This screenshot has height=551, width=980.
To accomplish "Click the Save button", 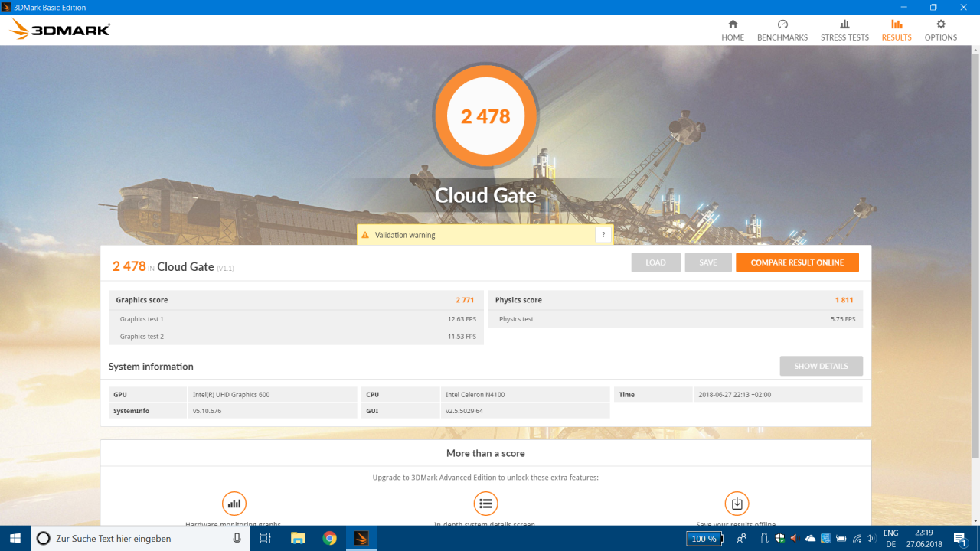I will pos(708,262).
